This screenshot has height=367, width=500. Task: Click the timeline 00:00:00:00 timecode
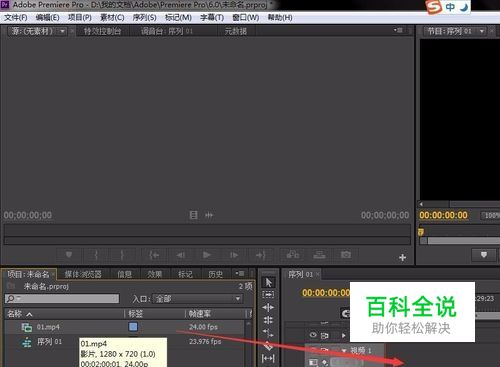pyautogui.click(x=326, y=293)
